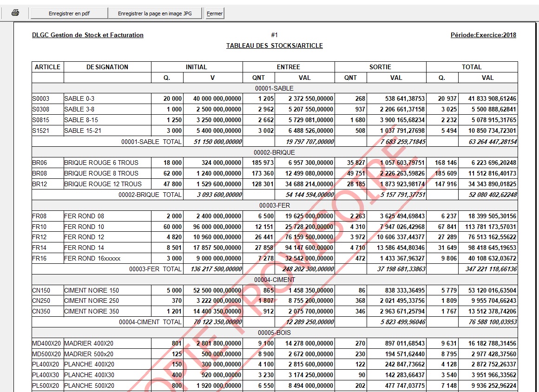Click the Période:Exercice:2018 label

point(483,35)
